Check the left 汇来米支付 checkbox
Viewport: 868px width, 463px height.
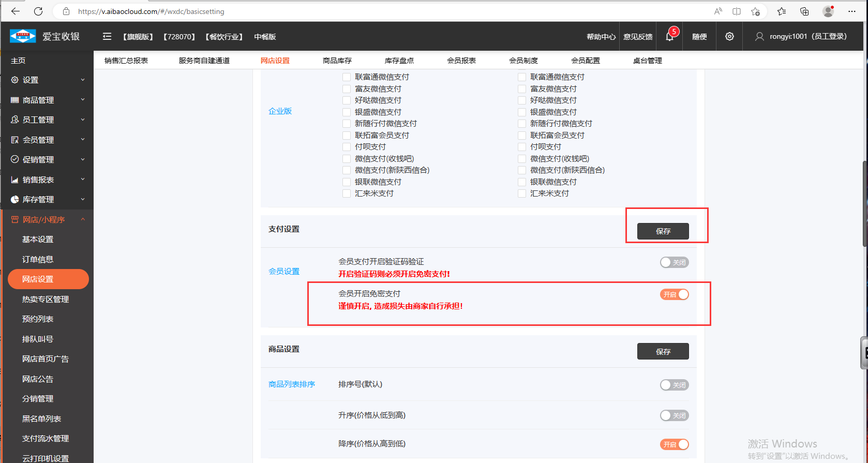[x=347, y=193]
